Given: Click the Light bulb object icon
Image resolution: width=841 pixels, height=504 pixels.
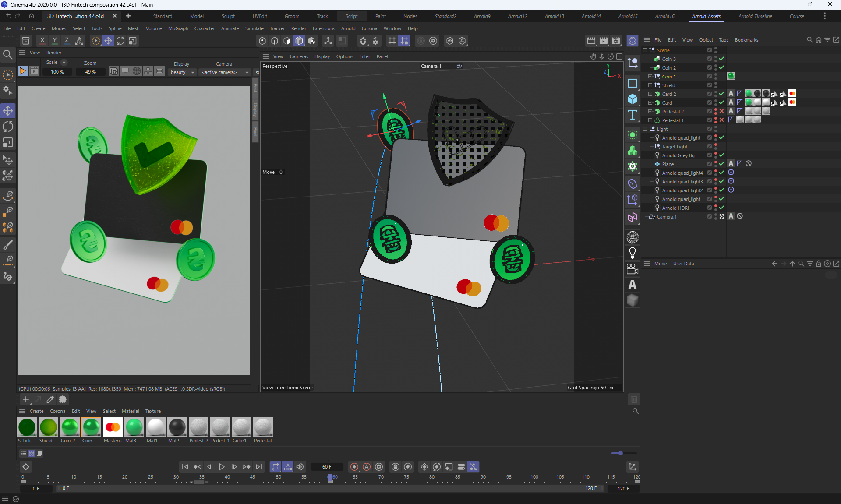Looking at the screenshot, I should point(632,253).
